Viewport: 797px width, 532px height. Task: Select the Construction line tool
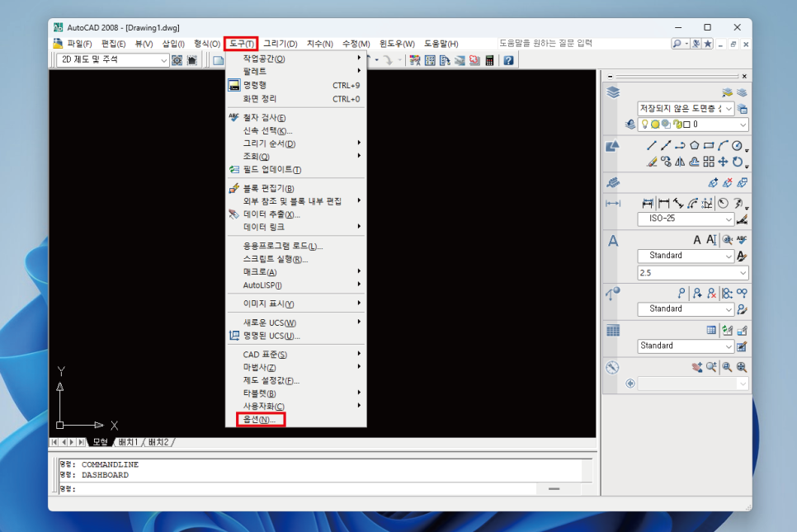(665, 146)
